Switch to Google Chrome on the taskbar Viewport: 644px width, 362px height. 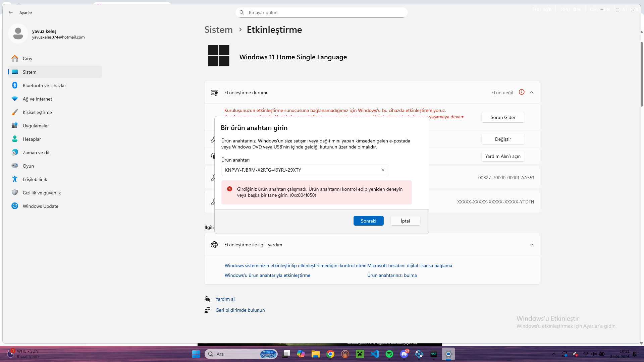330,354
